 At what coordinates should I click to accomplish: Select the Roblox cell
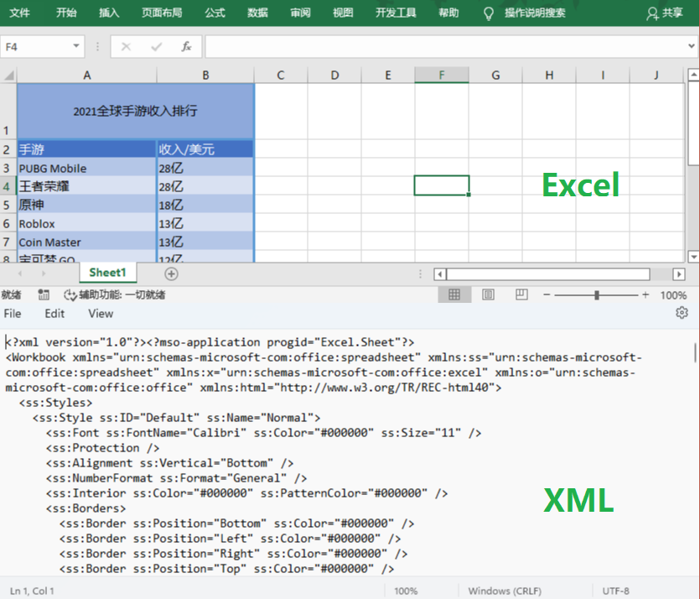86,223
